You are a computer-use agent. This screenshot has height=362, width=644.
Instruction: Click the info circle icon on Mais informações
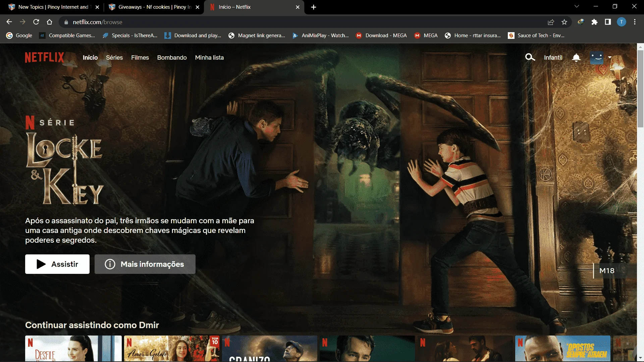(x=110, y=264)
